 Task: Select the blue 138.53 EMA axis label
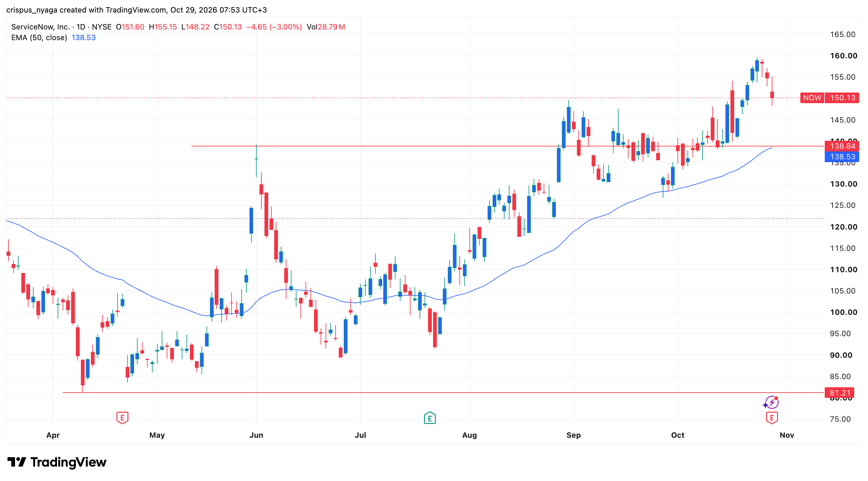coord(842,157)
